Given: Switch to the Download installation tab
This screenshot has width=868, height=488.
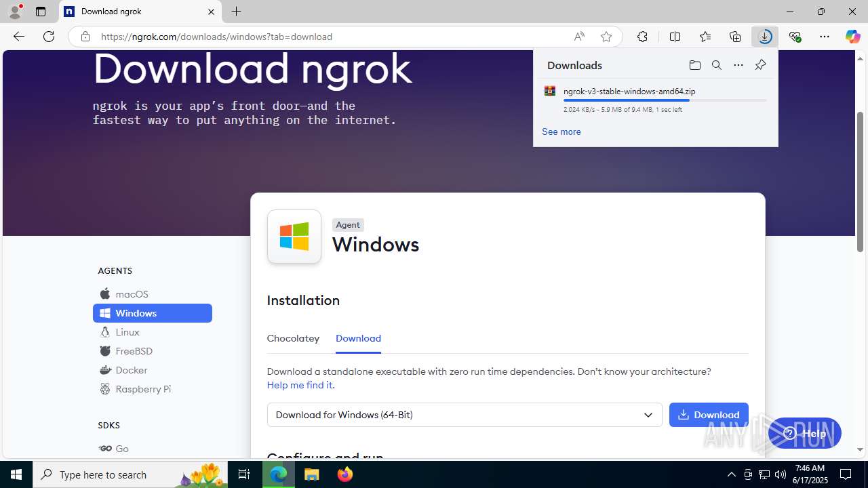Looking at the screenshot, I should coord(358,338).
